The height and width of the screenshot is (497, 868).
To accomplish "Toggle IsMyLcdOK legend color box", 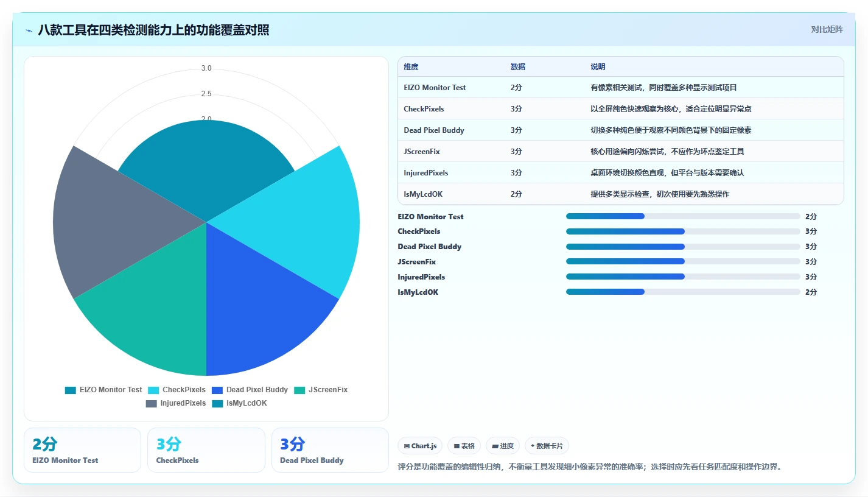I will point(217,403).
